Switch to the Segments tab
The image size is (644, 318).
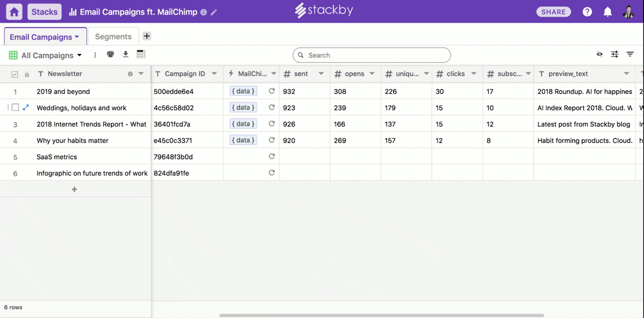[113, 36]
